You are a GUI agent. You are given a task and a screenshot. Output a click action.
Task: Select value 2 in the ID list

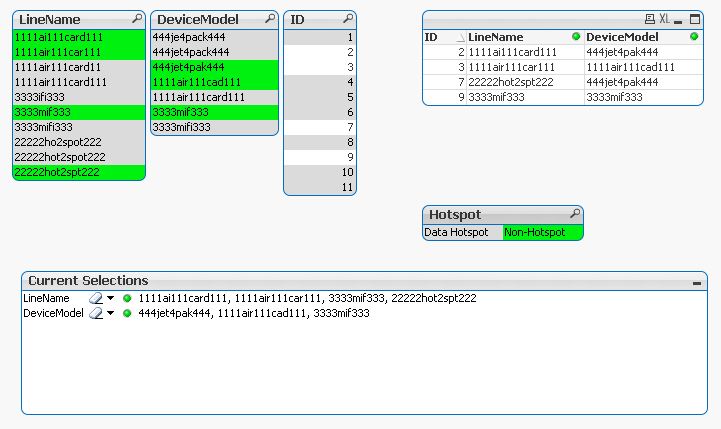pos(320,52)
